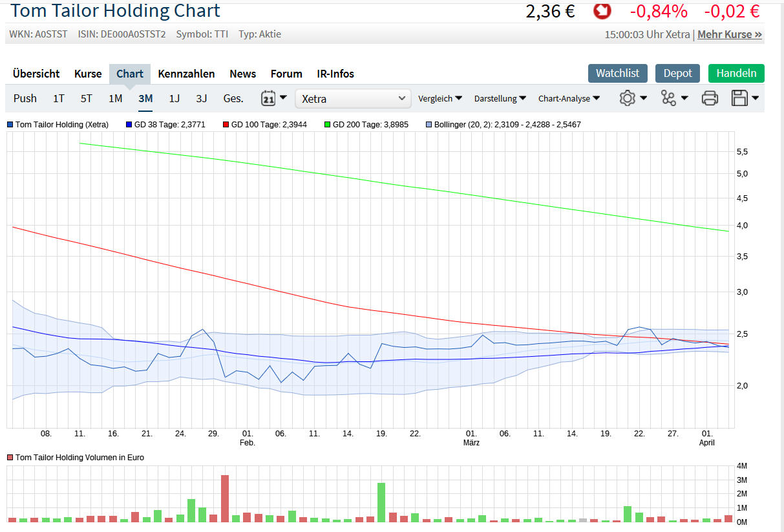Screen dimensions: 784x532
Task: Select the 1J timeframe
Action: point(175,98)
